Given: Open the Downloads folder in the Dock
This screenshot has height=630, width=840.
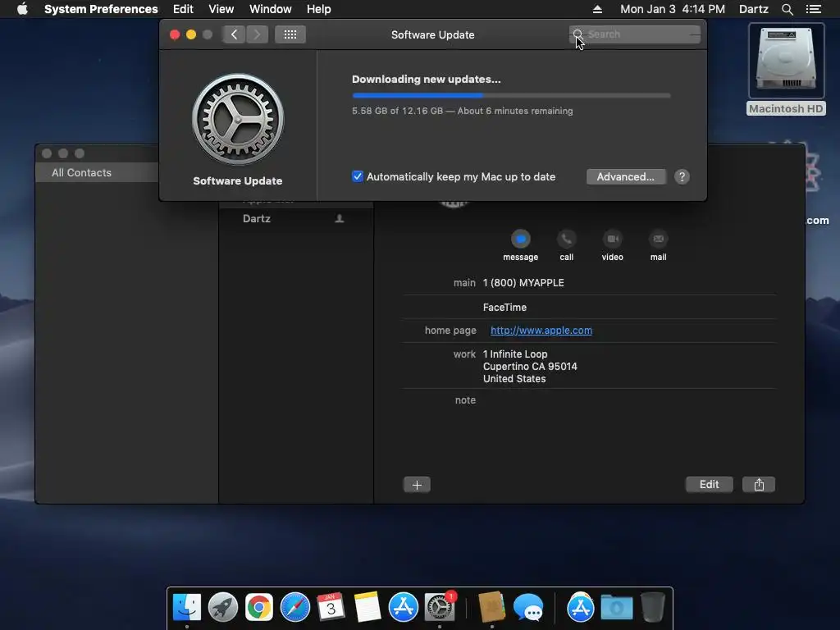Looking at the screenshot, I should 617,608.
